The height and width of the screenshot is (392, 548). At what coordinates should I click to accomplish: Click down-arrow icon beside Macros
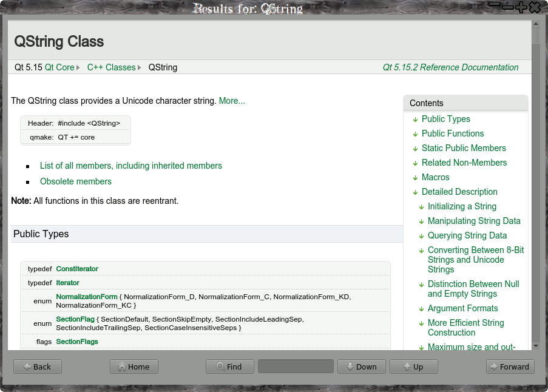coord(415,178)
